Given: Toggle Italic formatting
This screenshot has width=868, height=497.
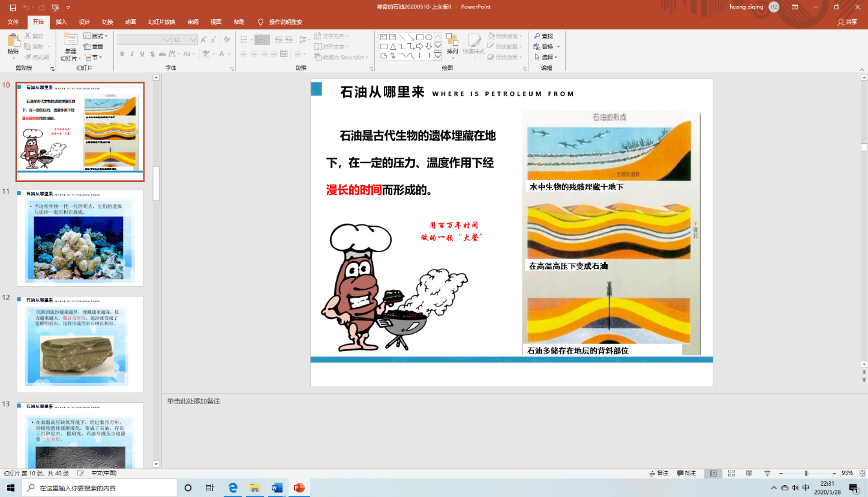Looking at the screenshot, I should coord(132,54).
